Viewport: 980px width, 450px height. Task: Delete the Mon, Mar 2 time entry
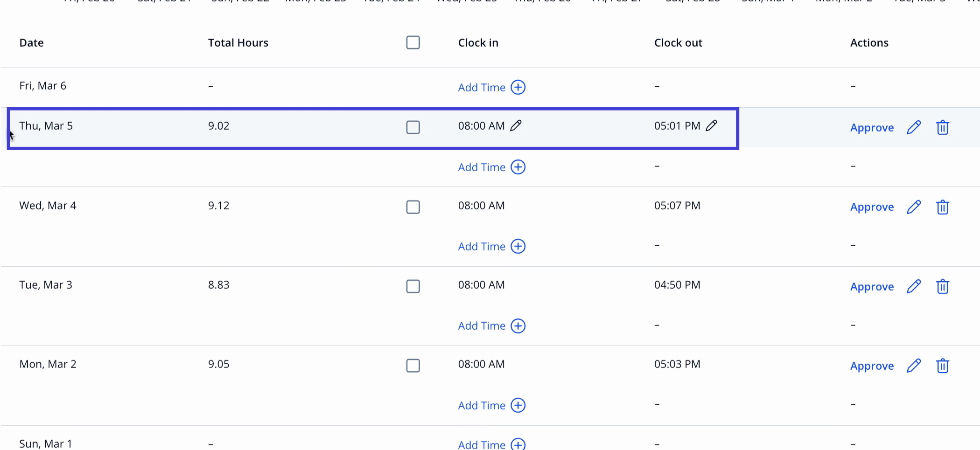pyautogui.click(x=943, y=366)
